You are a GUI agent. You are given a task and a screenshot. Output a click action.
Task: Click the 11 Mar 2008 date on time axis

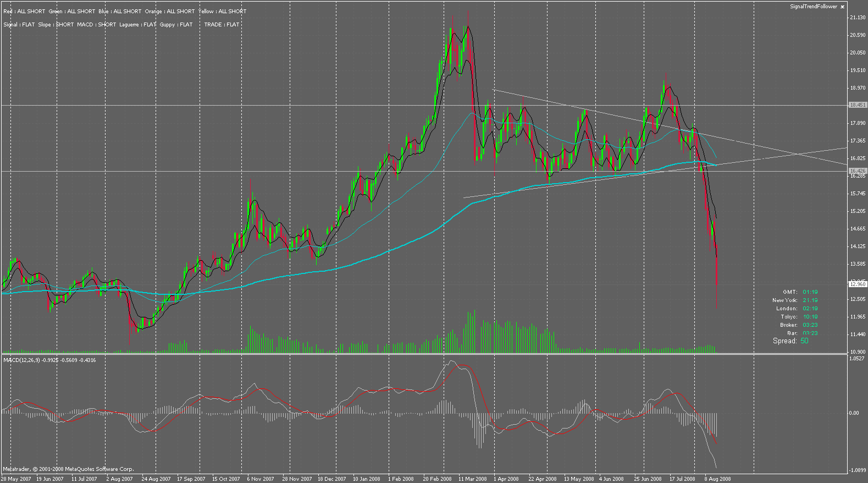472,479
